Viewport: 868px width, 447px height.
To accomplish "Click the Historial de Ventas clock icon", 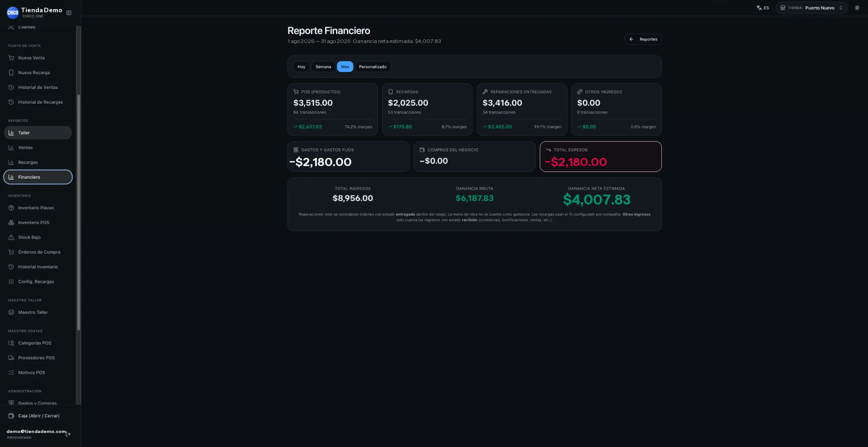I will (11, 87).
